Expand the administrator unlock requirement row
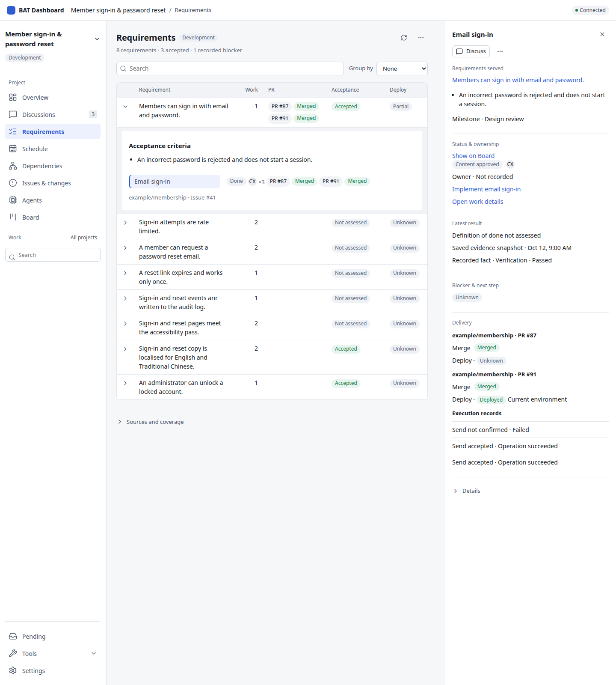 pyautogui.click(x=125, y=383)
